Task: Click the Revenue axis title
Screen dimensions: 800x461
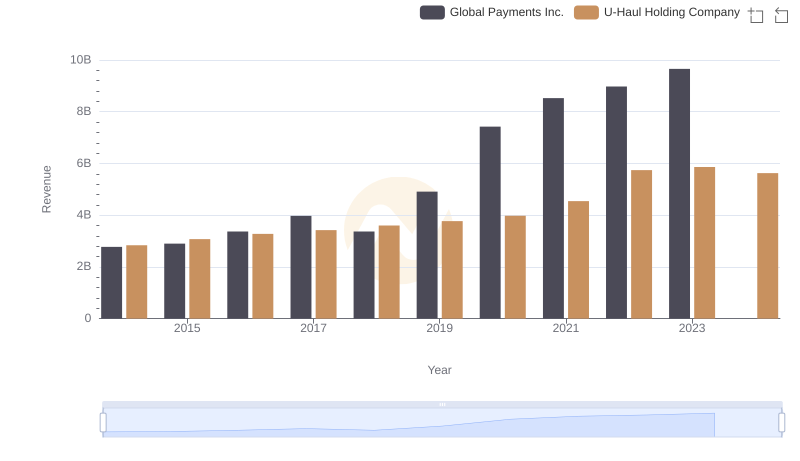Action: 46,189
